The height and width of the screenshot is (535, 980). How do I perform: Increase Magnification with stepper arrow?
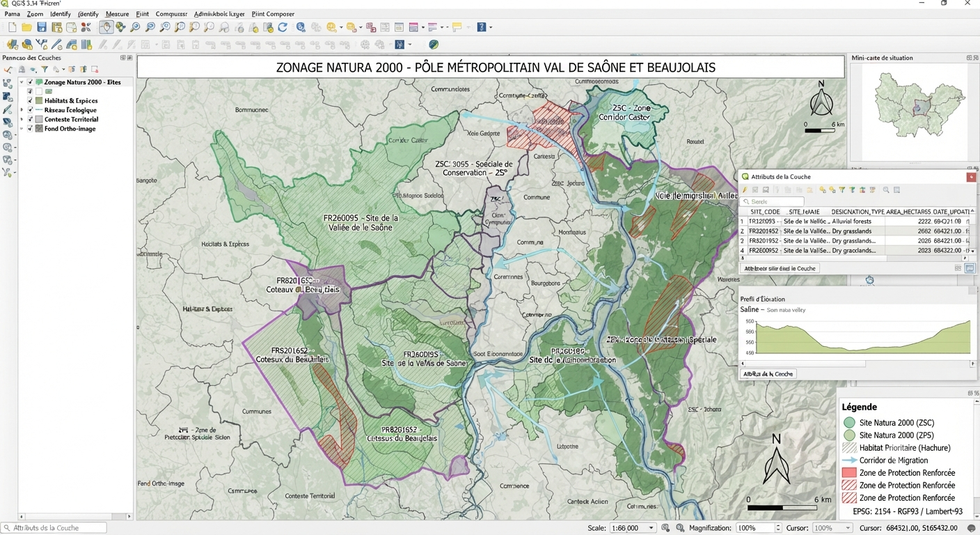(778, 526)
